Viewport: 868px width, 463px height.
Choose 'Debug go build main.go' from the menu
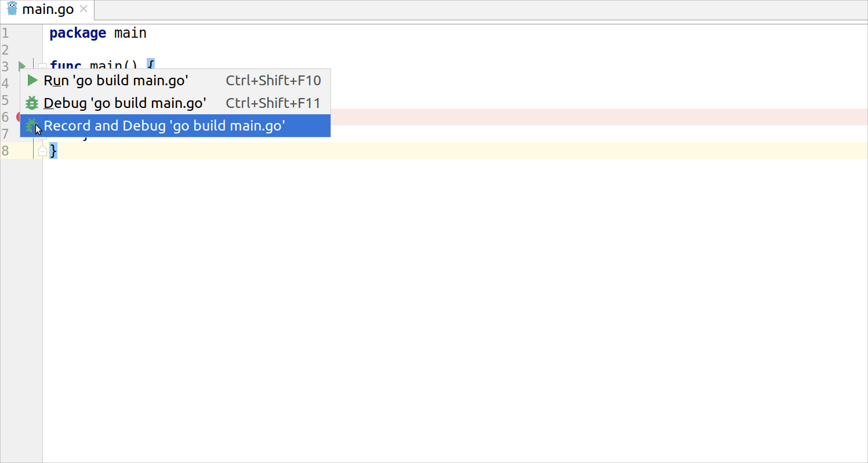124,103
